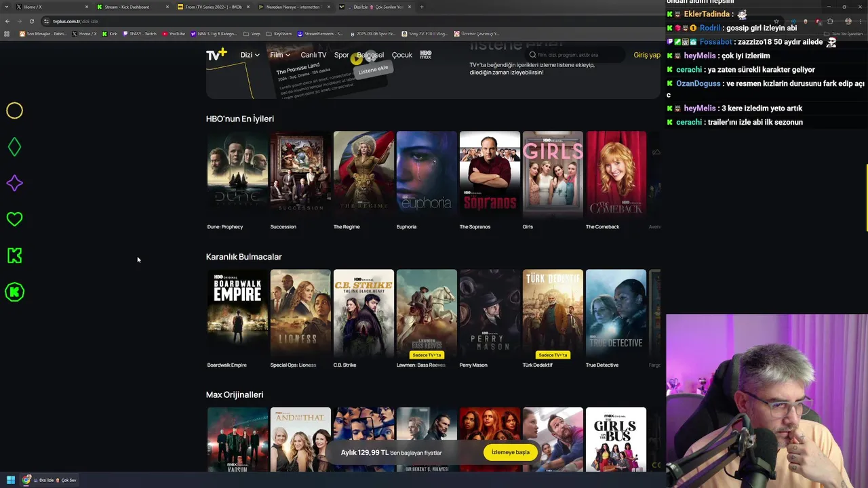
Task: Close the Stream - Kick Dashboard tab
Action: coord(167,7)
